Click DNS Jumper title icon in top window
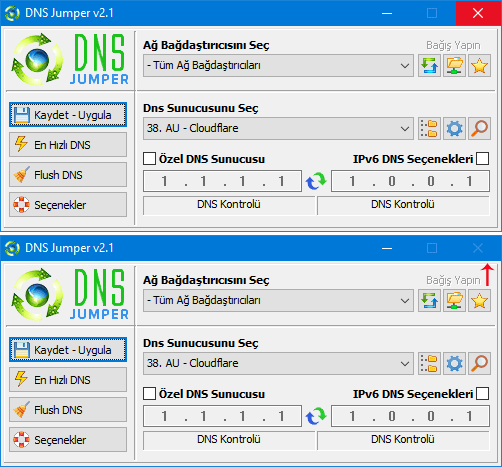 point(12,13)
